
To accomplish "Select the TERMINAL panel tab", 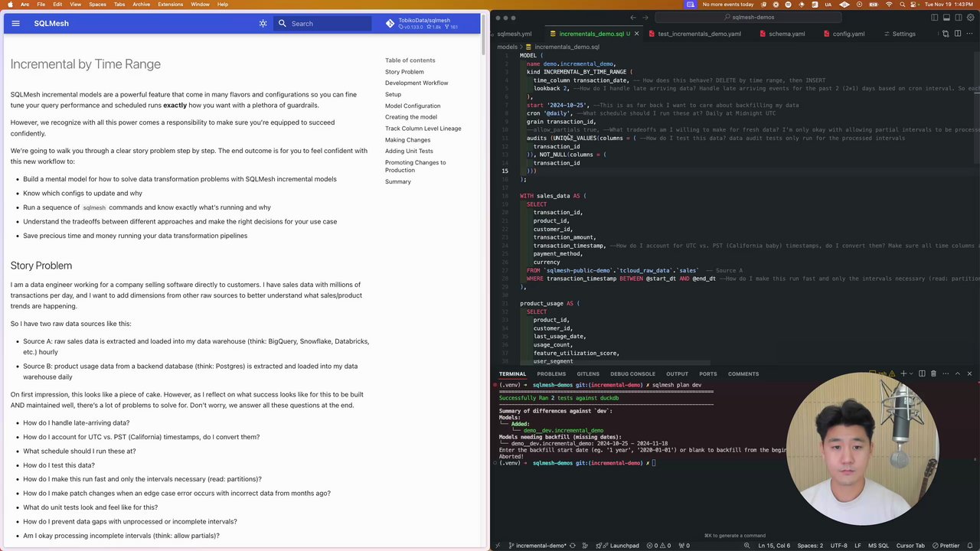I will tap(512, 374).
